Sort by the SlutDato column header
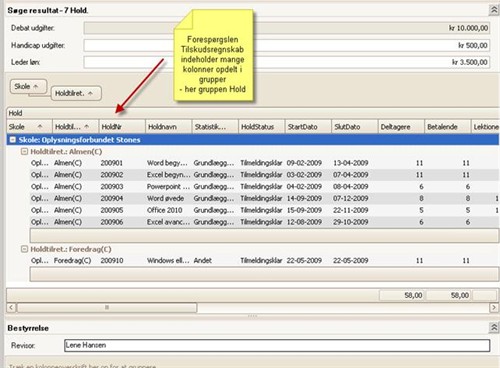 click(355, 127)
